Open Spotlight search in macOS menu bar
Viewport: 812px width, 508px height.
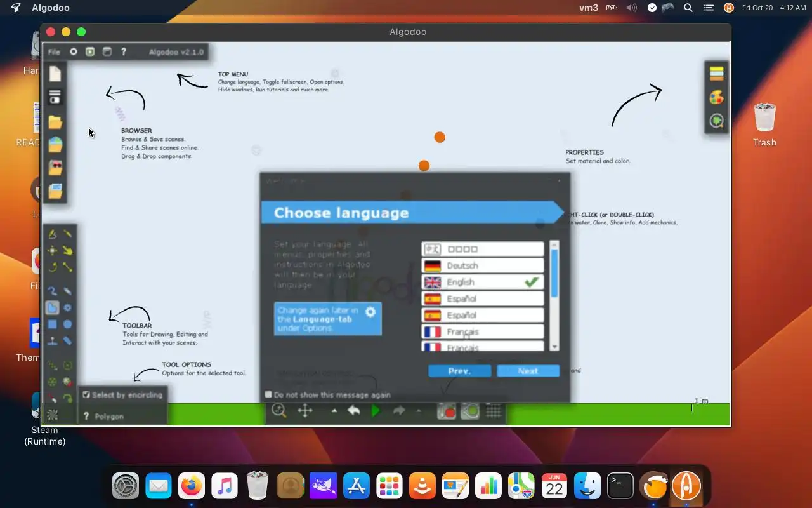[688, 8]
